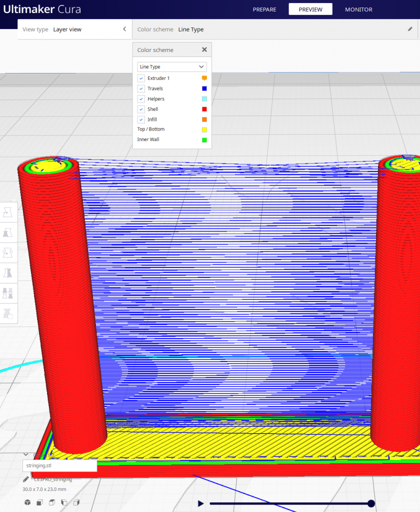Collapse the View type panel chevron

coord(124,29)
